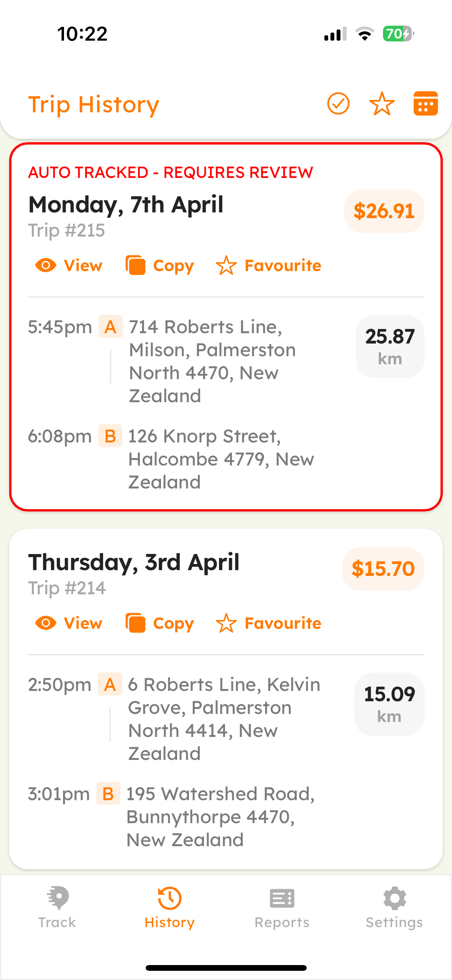
Task: View Trip #215 via the eye icon
Action: pos(46,265)
